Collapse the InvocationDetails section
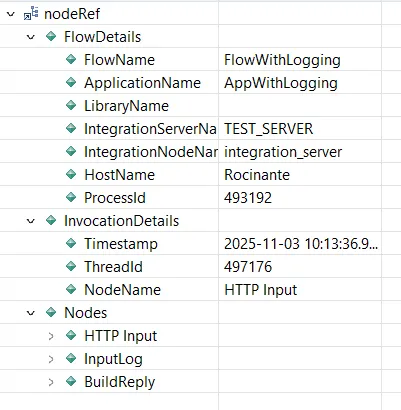 [x=31, y=221]
